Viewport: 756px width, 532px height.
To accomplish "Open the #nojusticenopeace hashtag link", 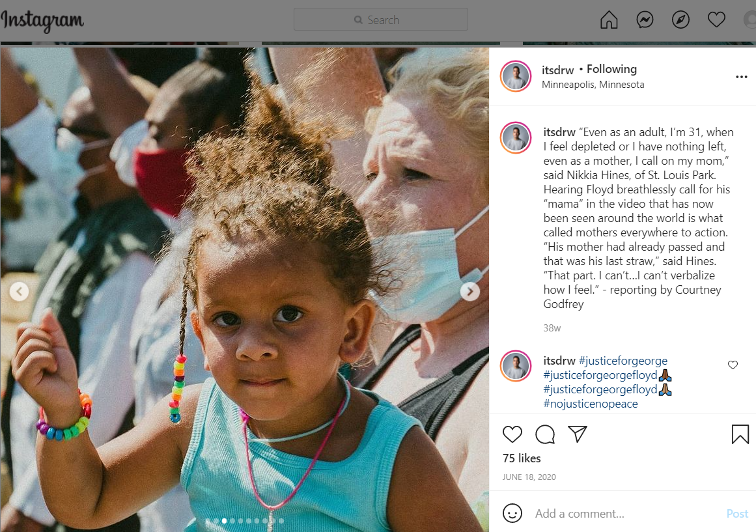I will 590,404.
